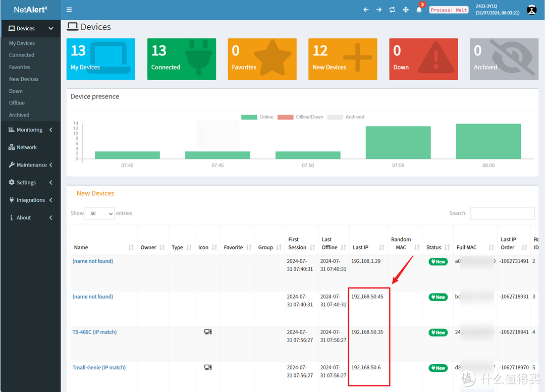
Task: Open the Tmall-Genie device link
Action: click(x=99, y=367)
